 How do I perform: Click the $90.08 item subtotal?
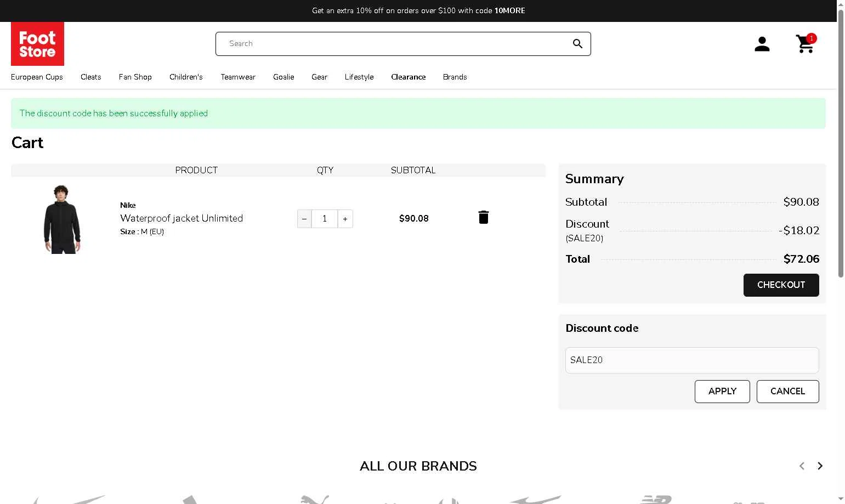[414, 218]
